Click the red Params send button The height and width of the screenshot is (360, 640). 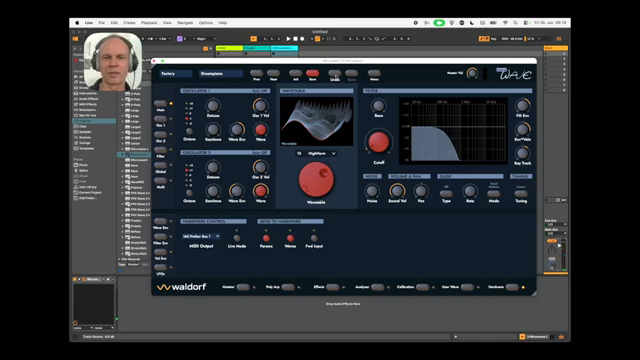[266, 238]
